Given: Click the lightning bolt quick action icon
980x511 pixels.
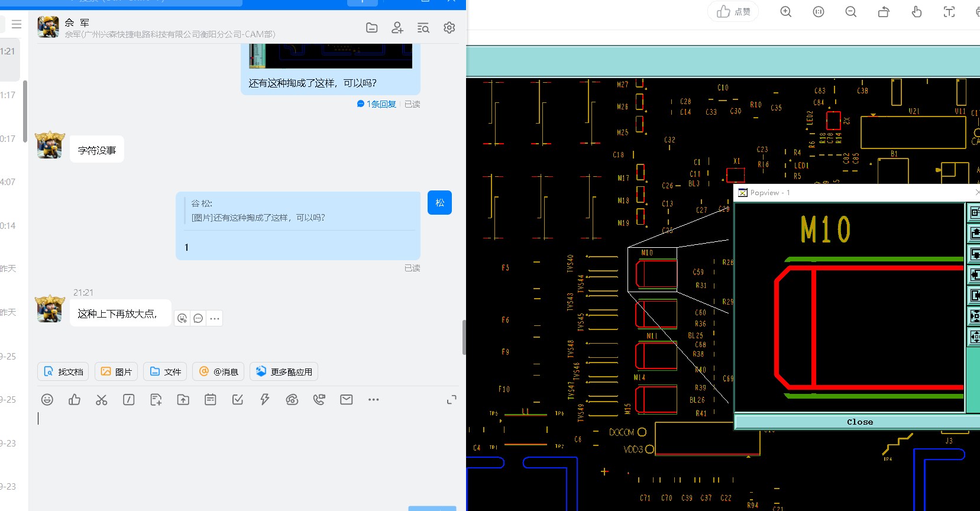Looking at the screenshot, I should [x=265, y=400].
